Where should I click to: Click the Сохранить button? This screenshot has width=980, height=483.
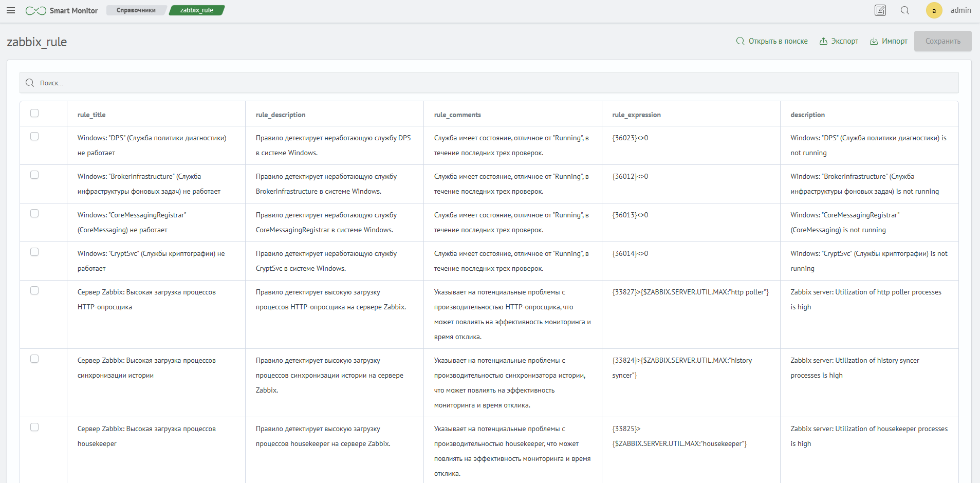click(x=942, y=41)
